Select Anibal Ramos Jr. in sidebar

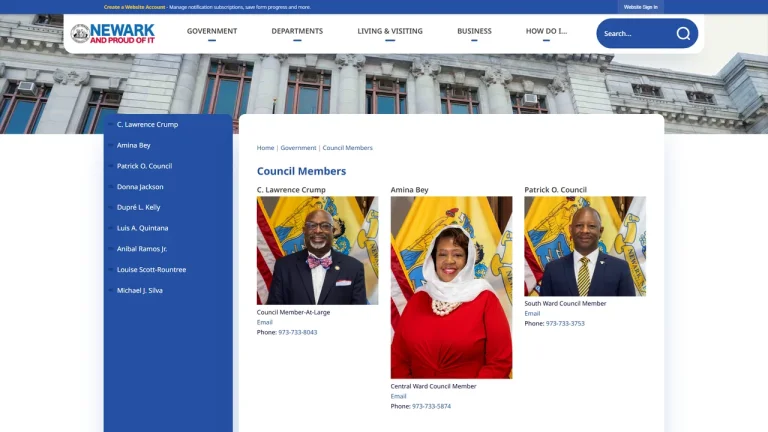point(142,249)
